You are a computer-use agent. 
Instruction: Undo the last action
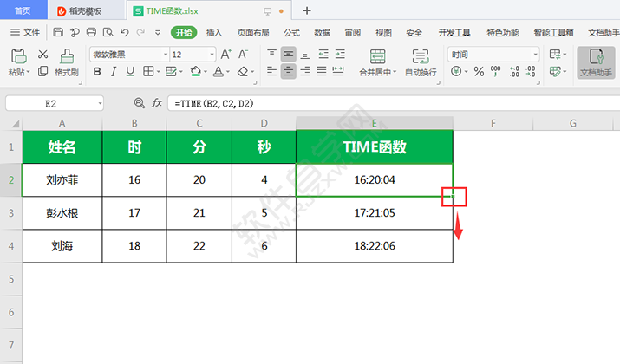click(x=125, y=32)
